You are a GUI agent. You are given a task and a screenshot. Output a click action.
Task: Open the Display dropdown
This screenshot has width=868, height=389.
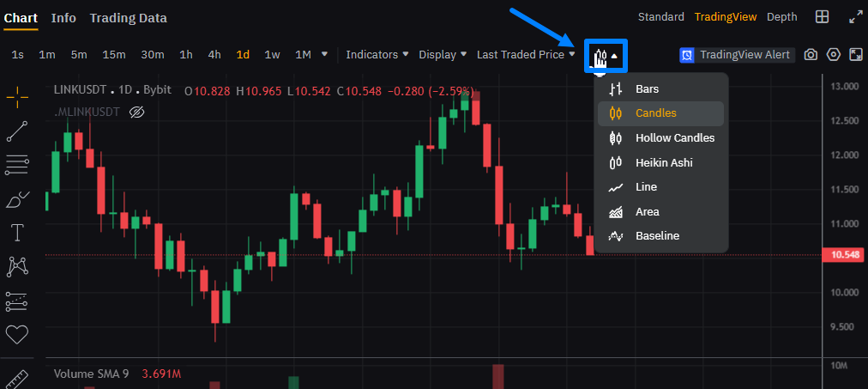(442, 55)
